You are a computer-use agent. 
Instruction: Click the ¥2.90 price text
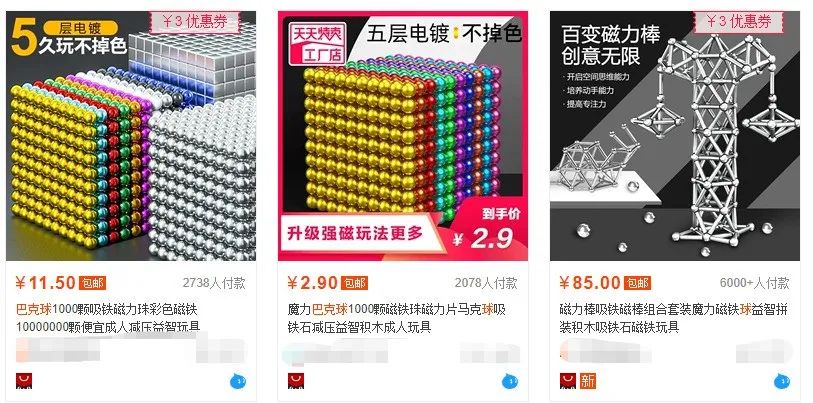313,283
